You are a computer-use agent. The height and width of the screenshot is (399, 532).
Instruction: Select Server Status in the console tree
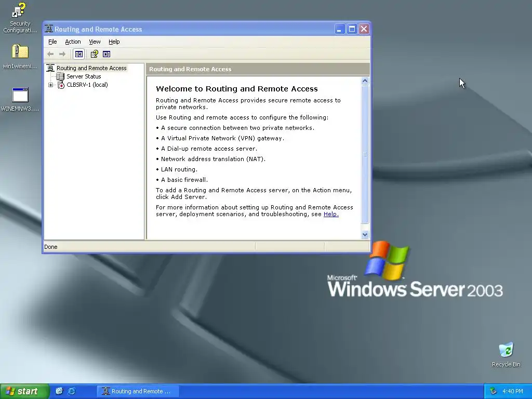(84, 76)
